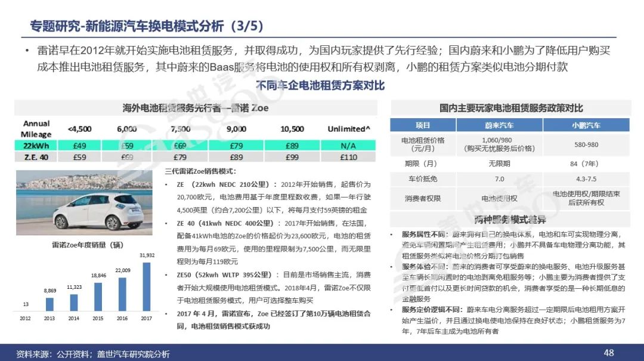
Task: Click the 2014 bar labeled 11,323
Action: 74,302
